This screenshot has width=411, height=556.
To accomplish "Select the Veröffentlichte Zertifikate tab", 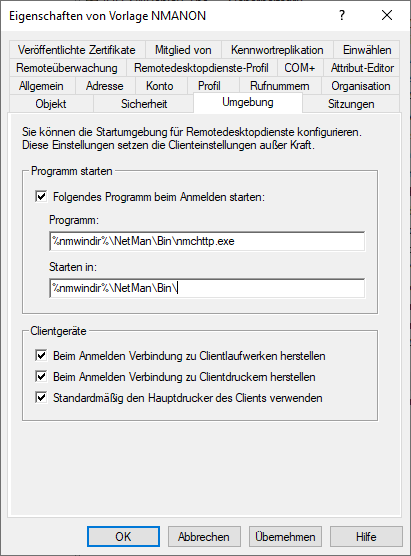I will tap(77, 50).
